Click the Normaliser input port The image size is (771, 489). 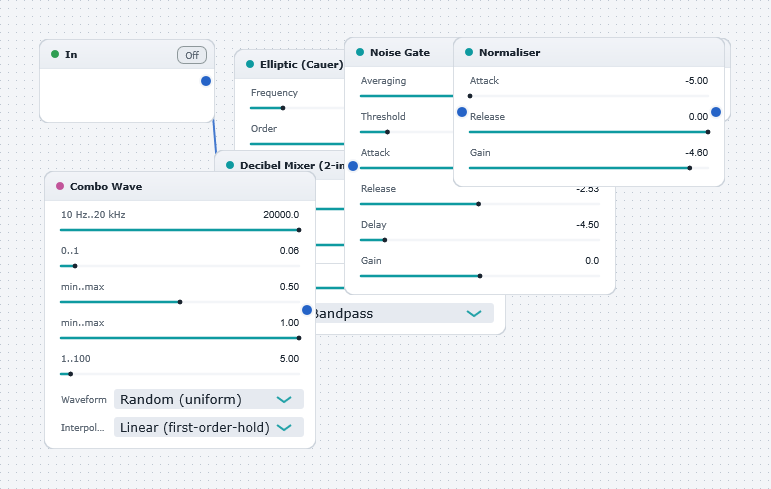(x=462, y=112)
